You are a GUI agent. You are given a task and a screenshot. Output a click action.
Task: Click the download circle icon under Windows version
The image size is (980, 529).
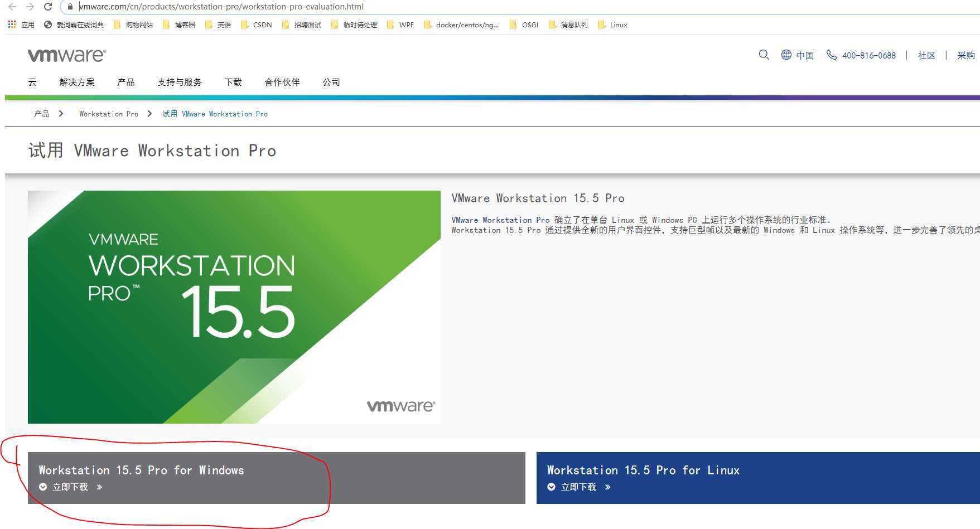click(43, 487)
